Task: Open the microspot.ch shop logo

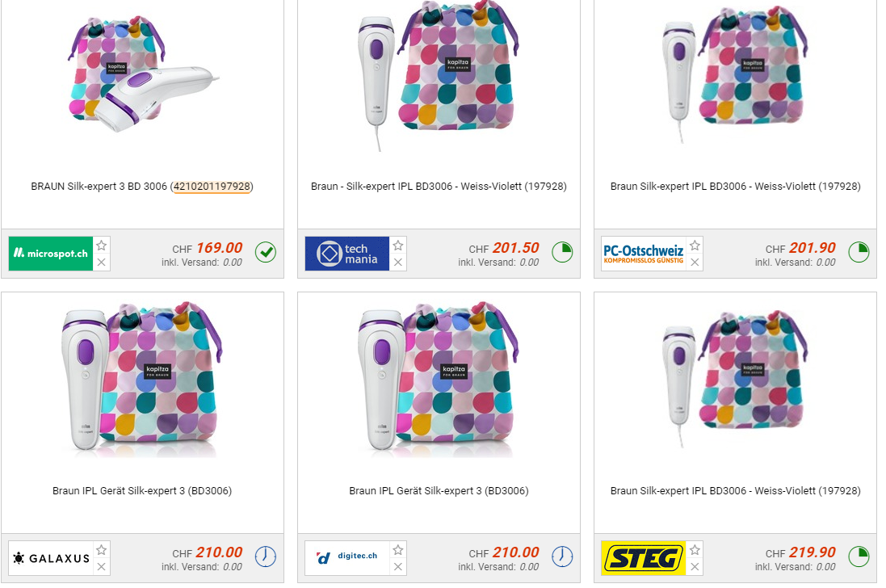Action: [51, 254]
